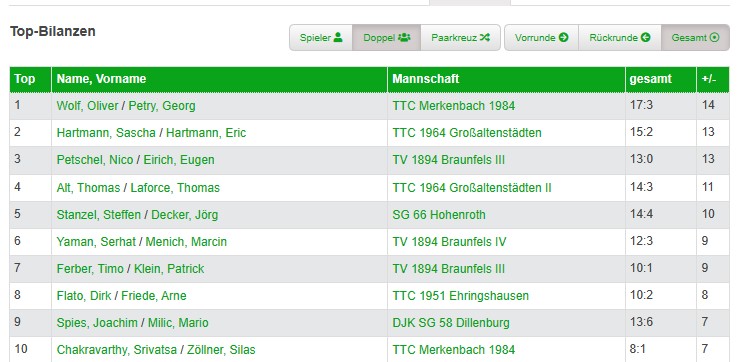The image size is (740, 362).
Task: Click the right-arrow icon on Vorrunde button
Action: pos(563,37)
